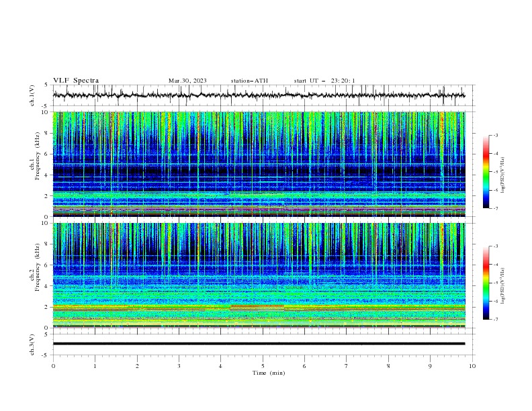Screen dimensions: 532x411
Task: Select the date text "Mar.30, 2023"
Action: (x=187, y=81)
